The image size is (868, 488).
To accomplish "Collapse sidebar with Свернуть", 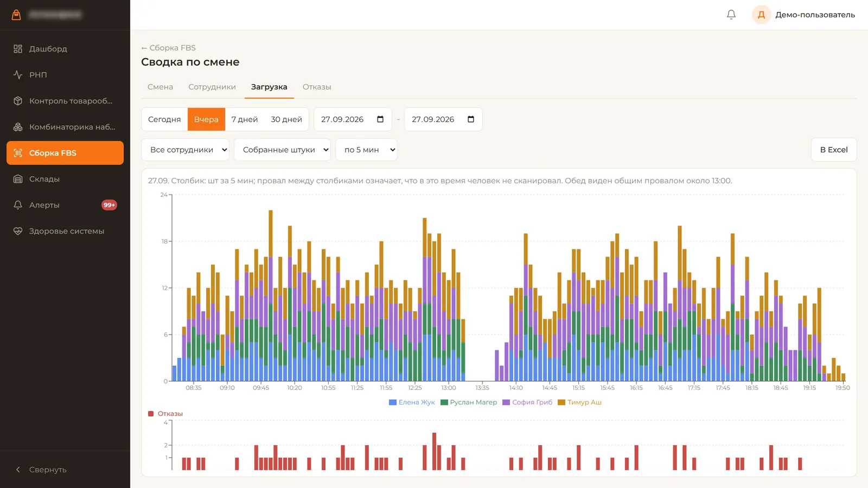I will click(65, 470).
